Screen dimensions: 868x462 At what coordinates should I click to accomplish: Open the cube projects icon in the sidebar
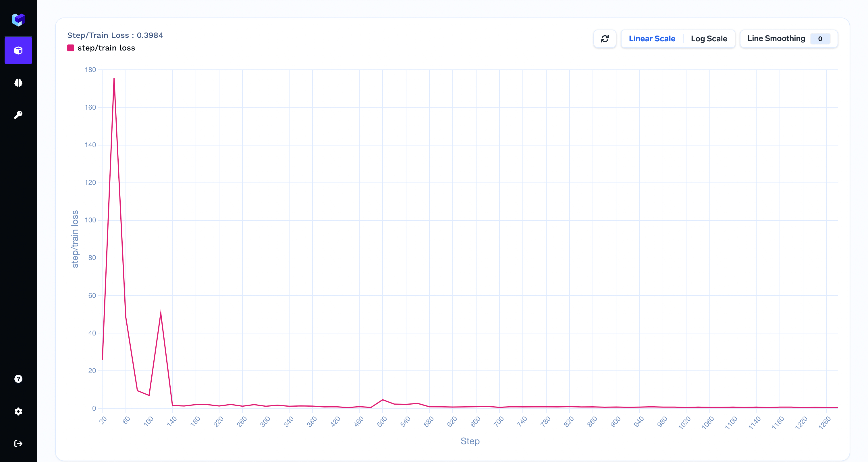coord(18,51)
